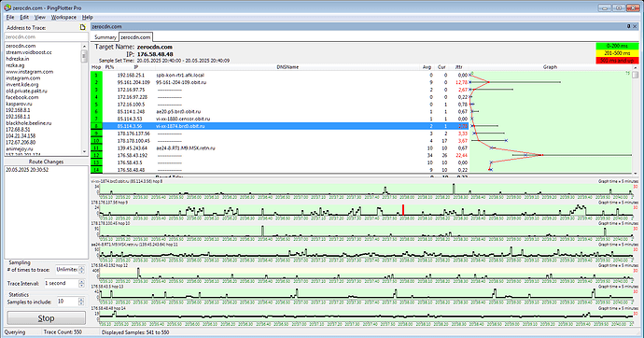Viewport: 644px width, 338px height.
Task: Click the small scale icon at graph top-right corner
Action: (627, 74)
